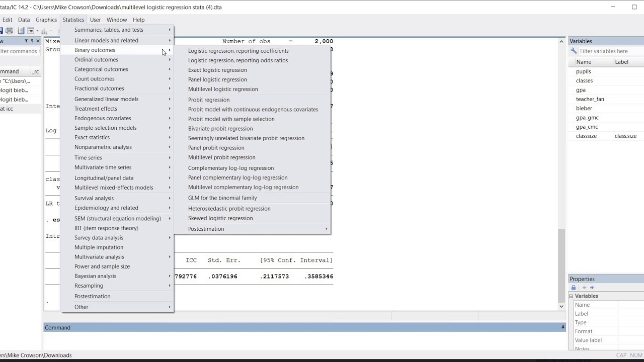Click the Graph bar-chart toolbar icon
Viewport: 644px width, 362px height.
44,31
